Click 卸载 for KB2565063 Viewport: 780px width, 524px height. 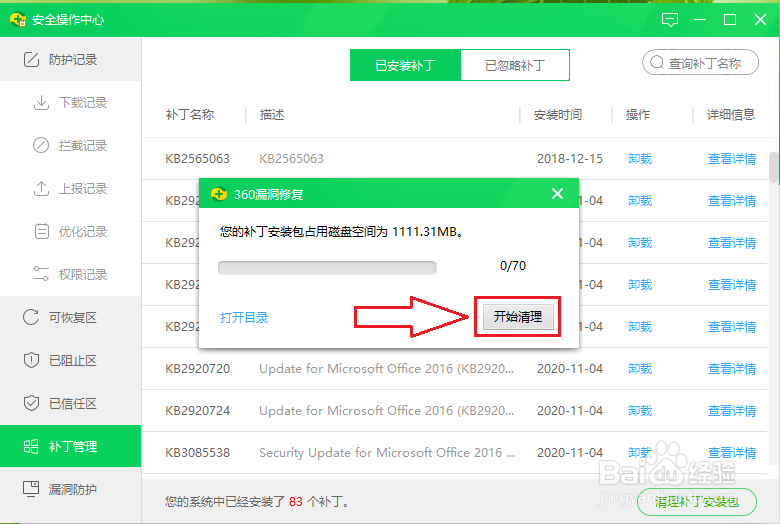pyautogui.click(x=640, y=159)
